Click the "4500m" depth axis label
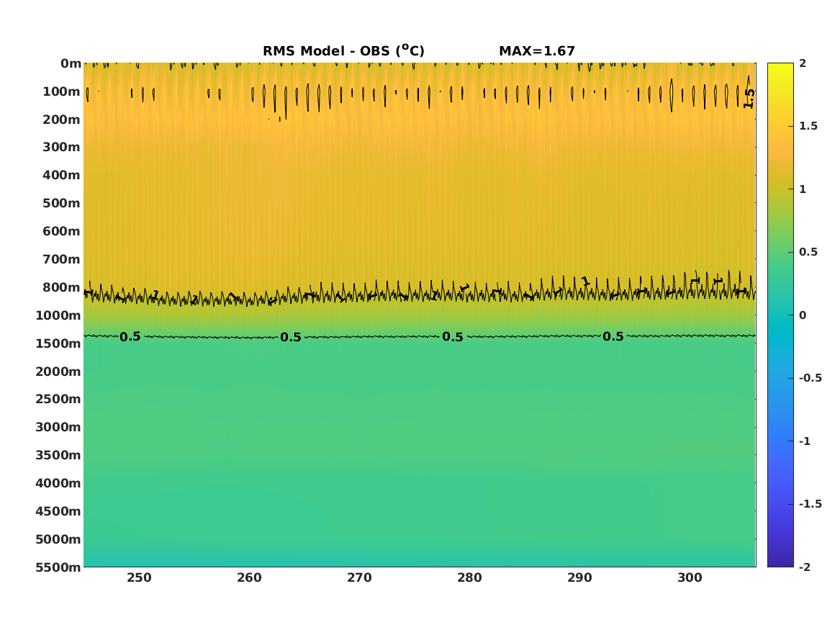840x630 pixels. 58,511
